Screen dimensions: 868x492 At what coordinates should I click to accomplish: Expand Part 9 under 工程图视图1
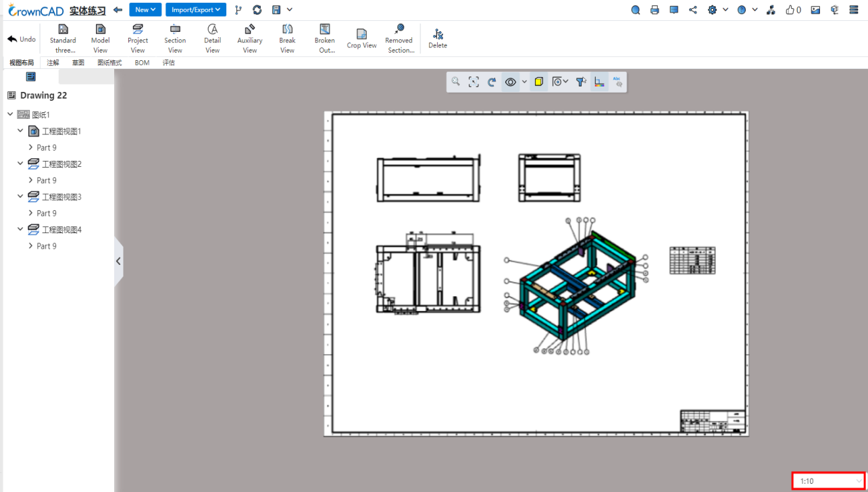30,147
